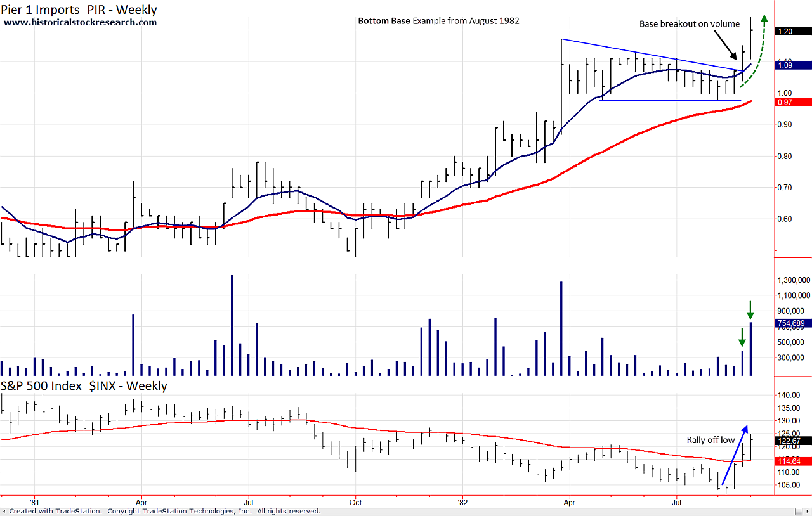Click the 'Bottom Base Example from August 1982' annotation
Viewport: 812px width, 516px height.
[x=438, y=20]
